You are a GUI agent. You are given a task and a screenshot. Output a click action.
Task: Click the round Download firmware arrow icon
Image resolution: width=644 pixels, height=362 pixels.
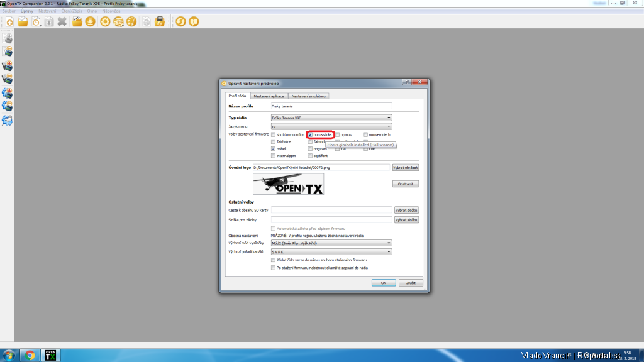coord(91,22)
